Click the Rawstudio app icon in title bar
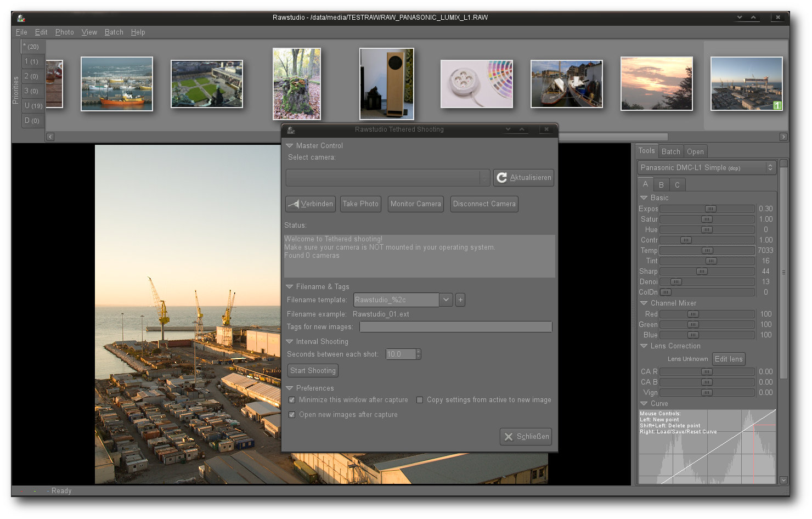The height and width of the screenshot is (519, 812). (21, 18)
